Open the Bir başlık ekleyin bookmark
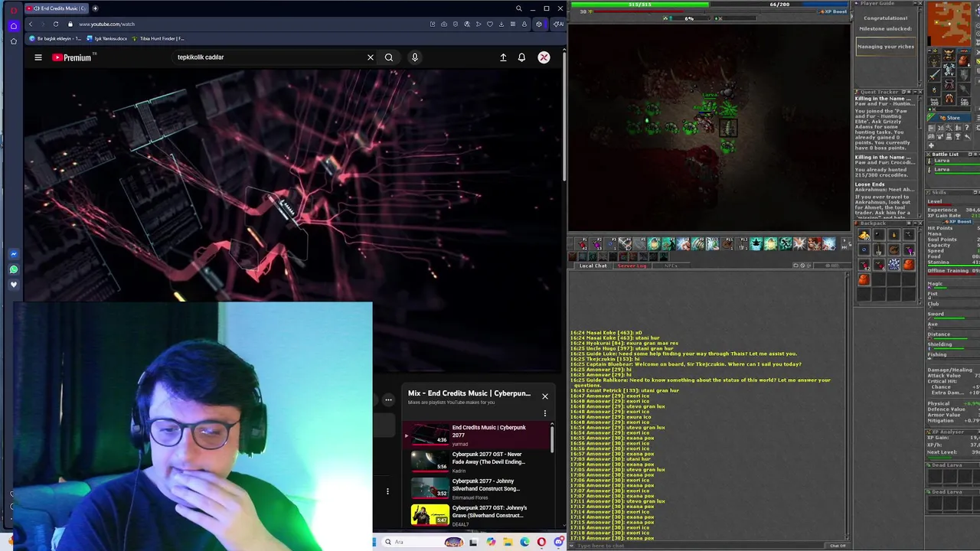This screenshot has height=551, width=980. (56, 38)
